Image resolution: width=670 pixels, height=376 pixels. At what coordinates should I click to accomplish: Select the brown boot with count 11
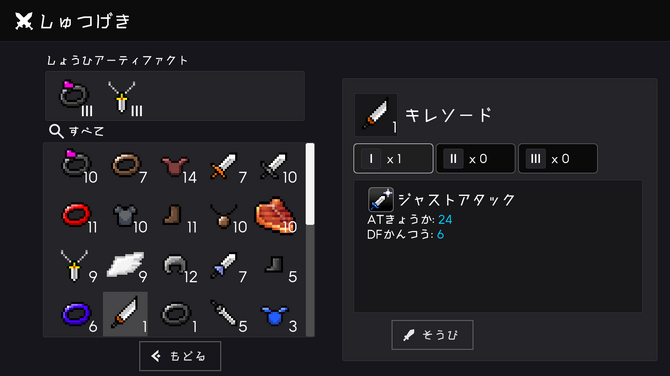pos(175,214)
